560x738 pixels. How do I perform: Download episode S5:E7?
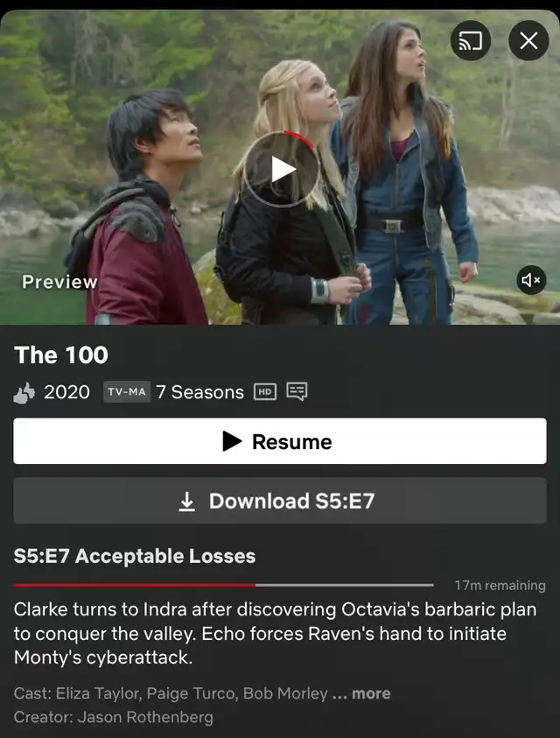tap(280, 501)
